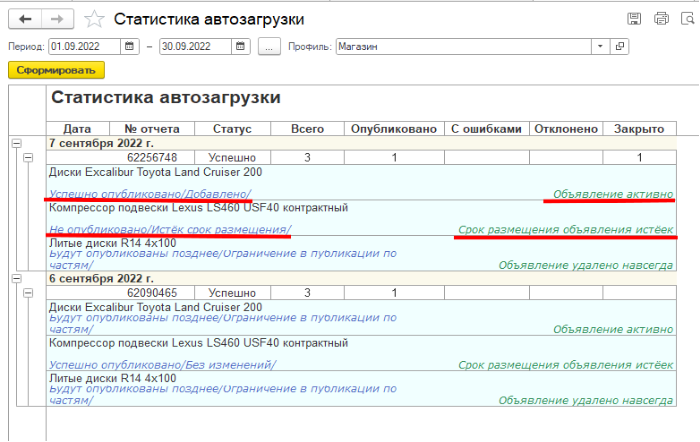The height and width of the screenshot is (442, 700).
Task: Select the report number cell 62256748
Action: (x=152, y=158)
